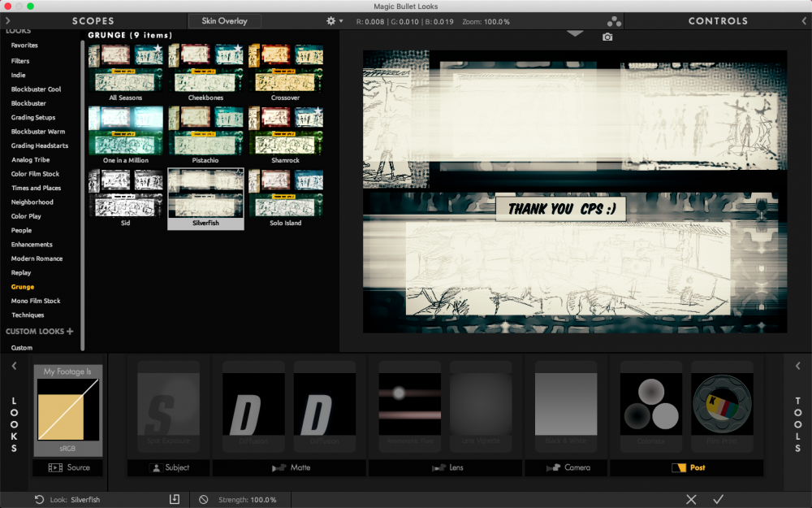Open the Source section tab
This screenshot has height=508, width=812.
tap(67, 467)
